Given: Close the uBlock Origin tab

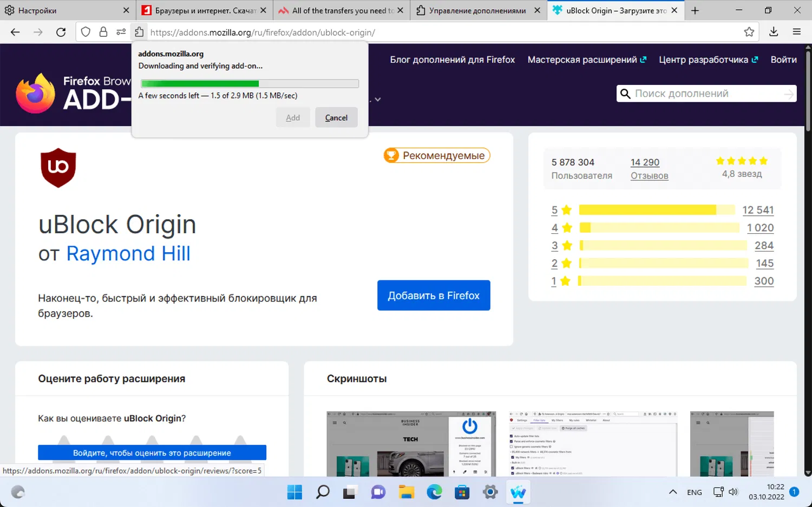Looking at the screenshot, I should [674, 10].
